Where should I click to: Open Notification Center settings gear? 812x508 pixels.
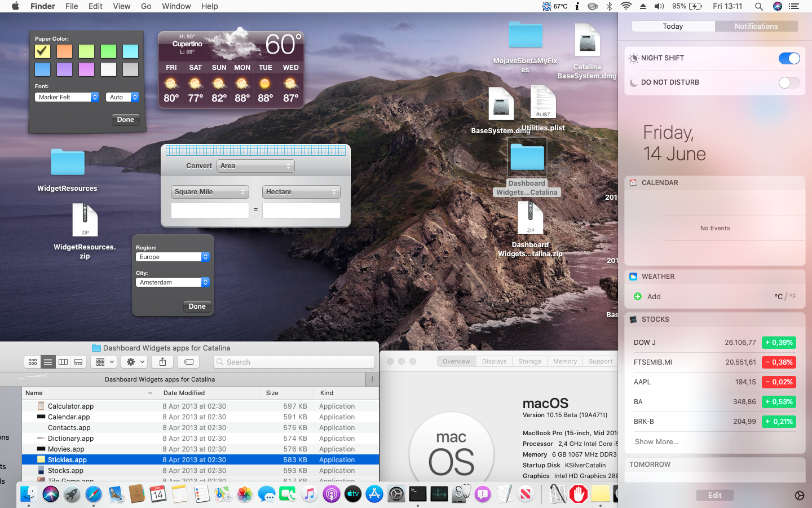[x=799, y=496]
